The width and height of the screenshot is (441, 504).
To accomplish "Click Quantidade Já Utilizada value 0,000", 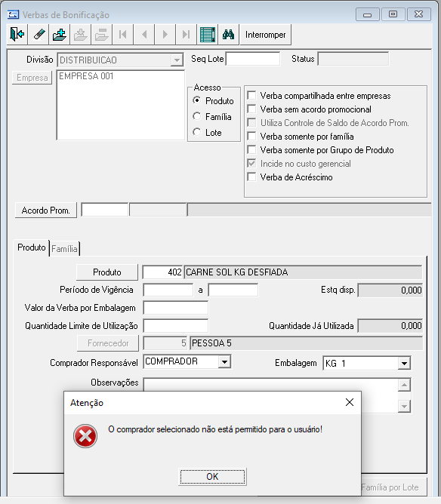I will tap(390, 326).
